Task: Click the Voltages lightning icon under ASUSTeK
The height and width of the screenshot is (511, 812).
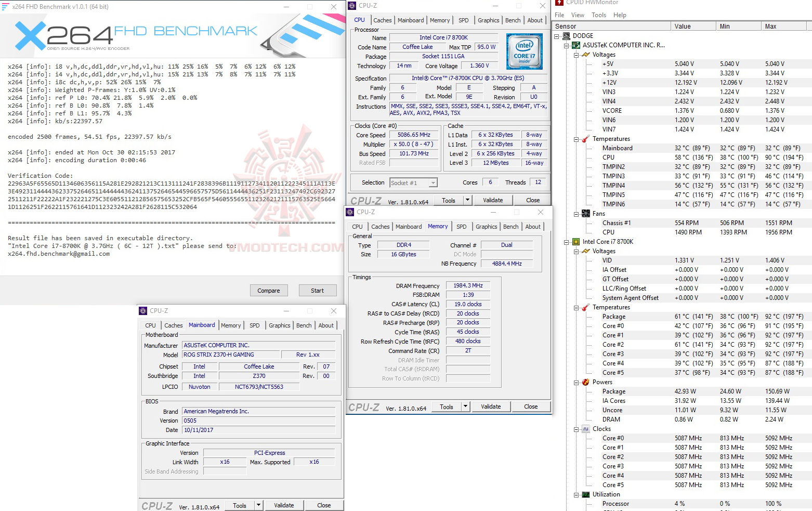Action: (585, 54)
